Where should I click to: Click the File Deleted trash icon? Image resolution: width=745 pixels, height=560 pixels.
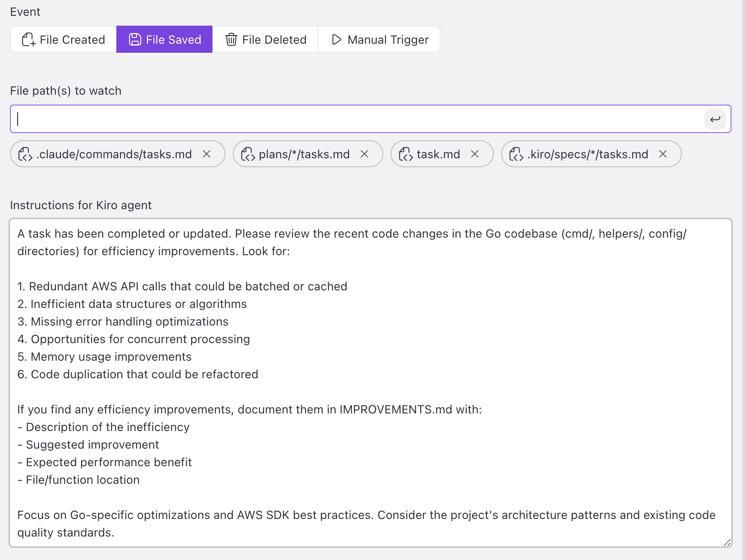[x=231, y=40]
